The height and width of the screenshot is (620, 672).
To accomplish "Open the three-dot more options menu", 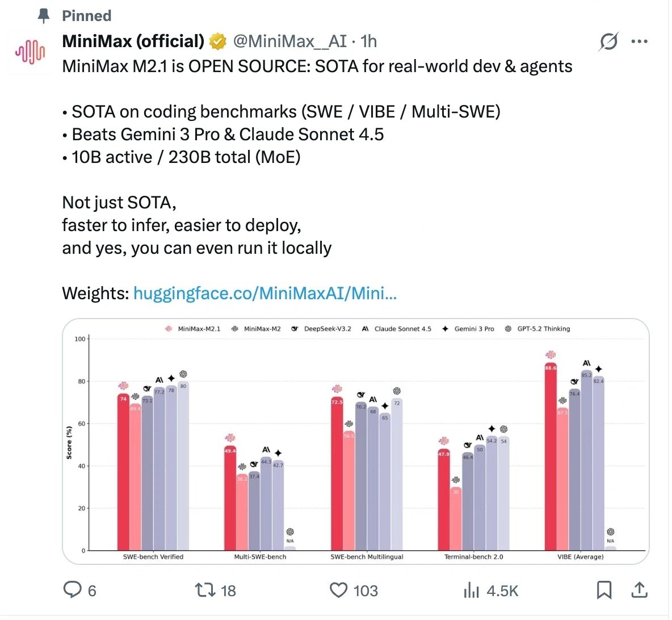I will click(x=640, y=41).
